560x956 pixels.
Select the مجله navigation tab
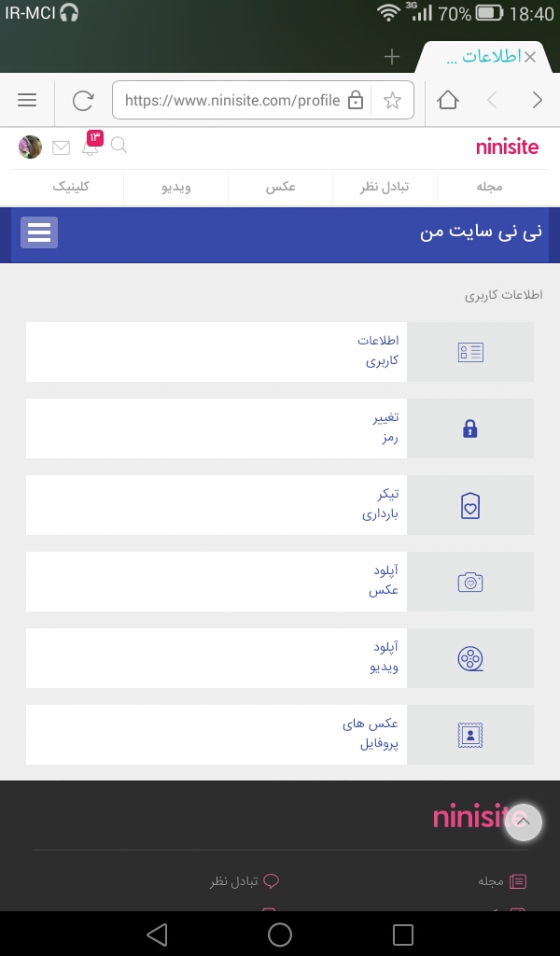tap(489, 187)
